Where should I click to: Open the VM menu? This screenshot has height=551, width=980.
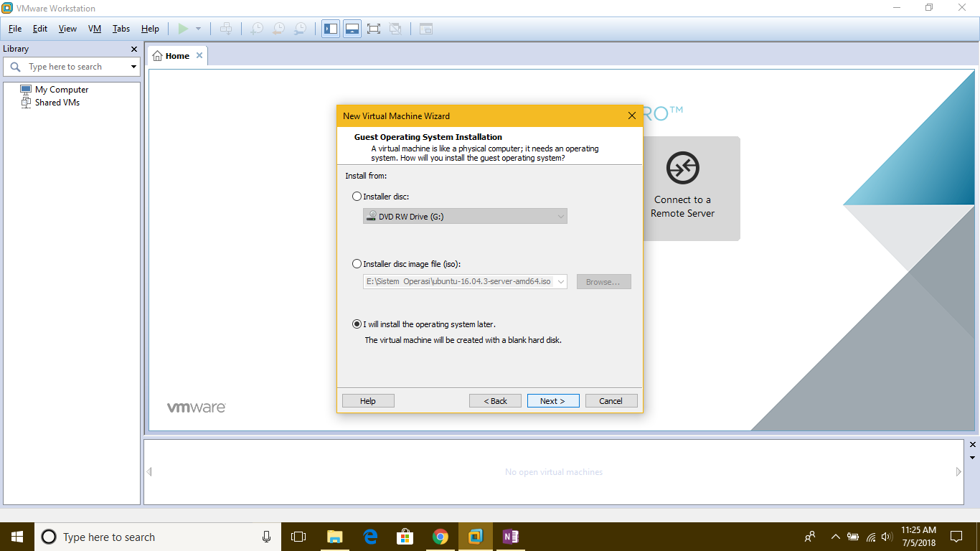pos(94,29)
